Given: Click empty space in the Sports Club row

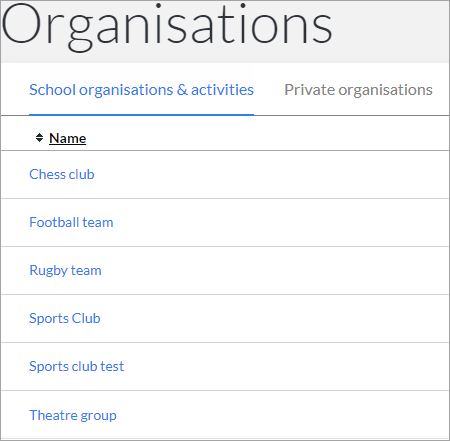Looking at the screenshot, I should click(x=267, y=319).
